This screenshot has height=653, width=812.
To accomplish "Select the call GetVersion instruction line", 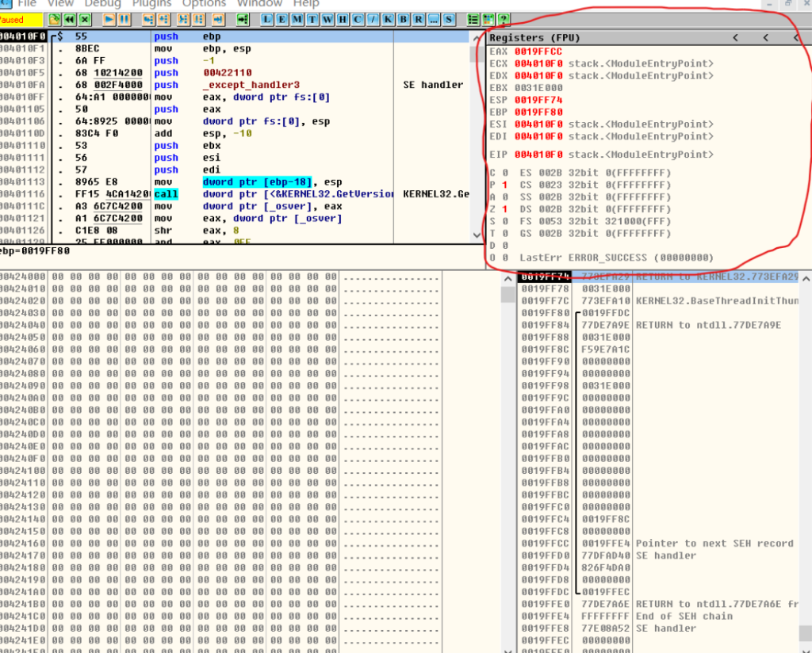I will pos(238,194).
